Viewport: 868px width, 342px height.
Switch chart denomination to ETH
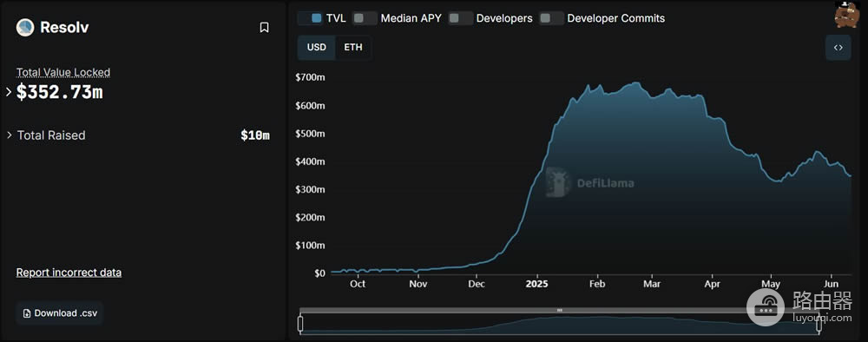[x=353, y=48]
